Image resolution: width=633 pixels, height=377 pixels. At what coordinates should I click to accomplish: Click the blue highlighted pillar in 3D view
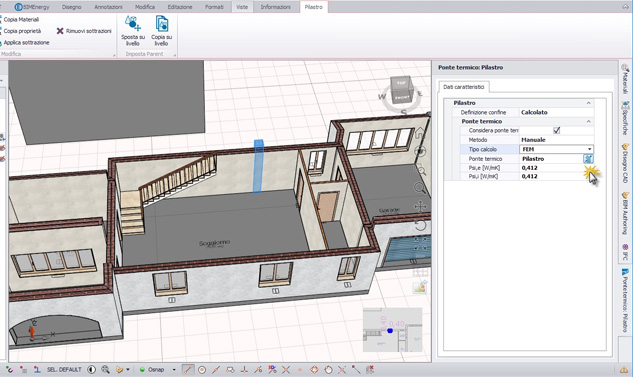click(x=258, y=166)
